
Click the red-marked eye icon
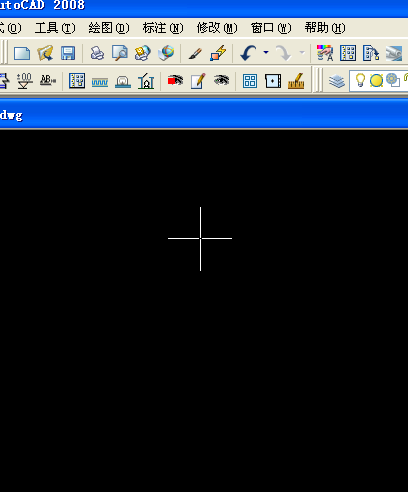click(176, 81)
